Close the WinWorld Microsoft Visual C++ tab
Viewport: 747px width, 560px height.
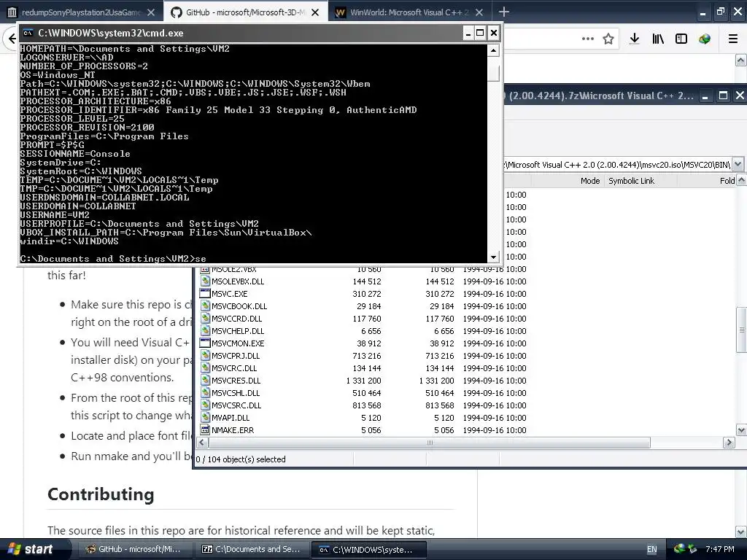(x=479, y=12)
